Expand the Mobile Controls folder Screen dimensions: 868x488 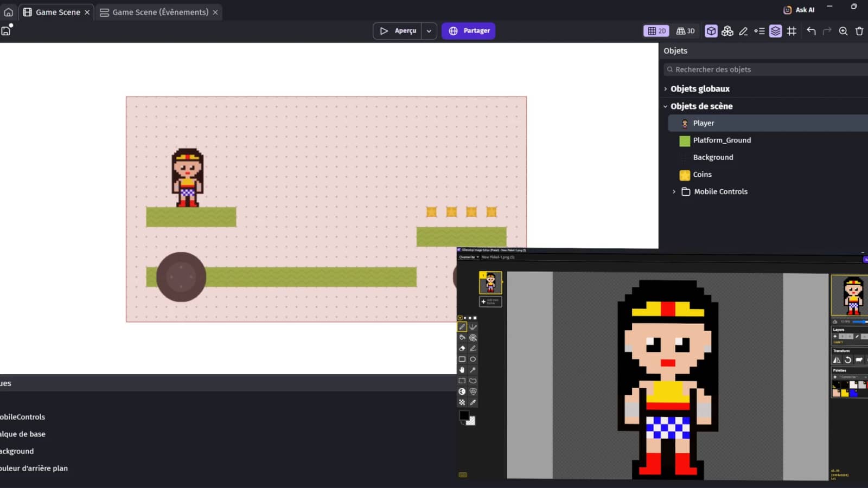[x=674, y=191]
